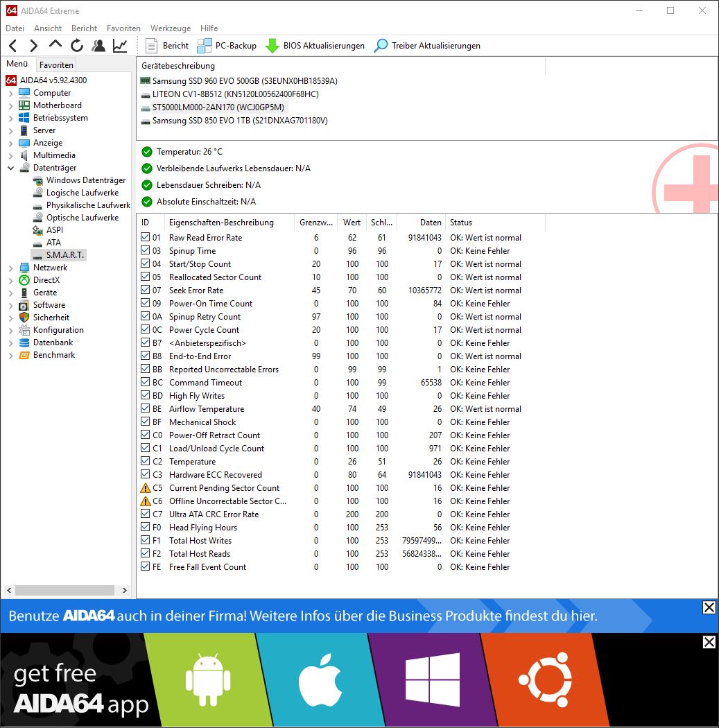
Task: Open the Ansicht menu
Action: [x=48, y=28]
